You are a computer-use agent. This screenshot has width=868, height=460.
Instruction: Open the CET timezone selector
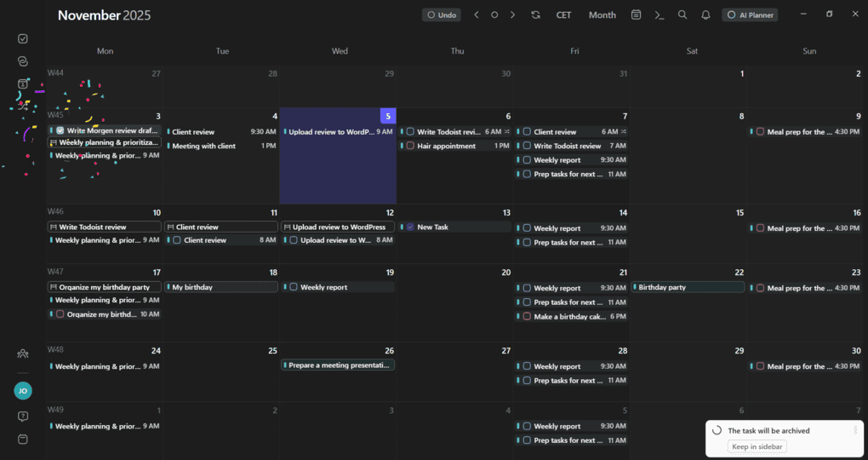pos(563,15)
